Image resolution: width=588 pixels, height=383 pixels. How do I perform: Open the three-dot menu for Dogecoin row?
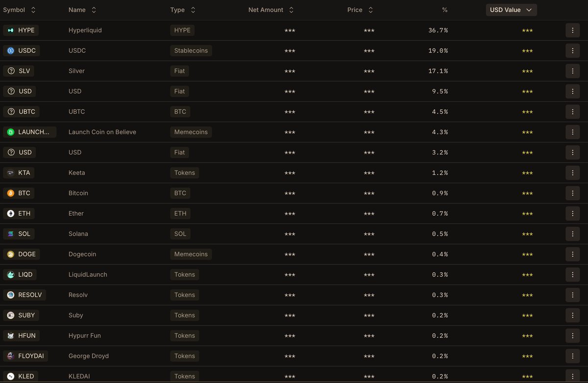[572, 254]
